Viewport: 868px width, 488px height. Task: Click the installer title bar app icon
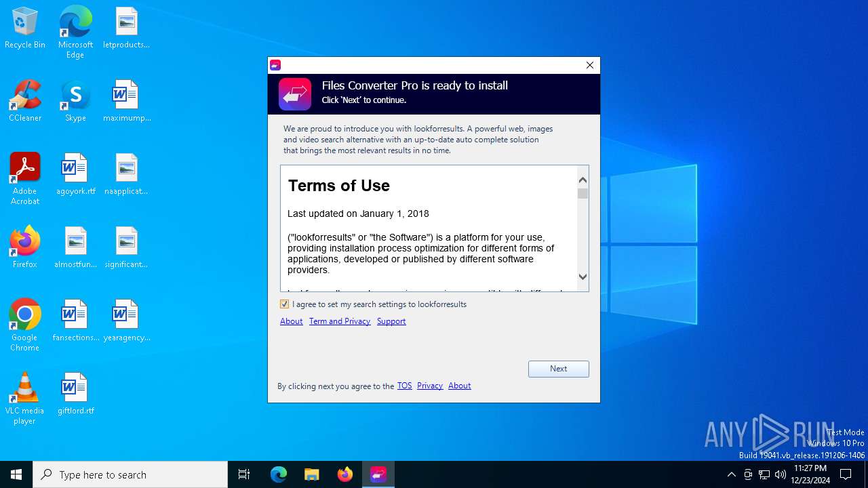click(x=275, y=65)
